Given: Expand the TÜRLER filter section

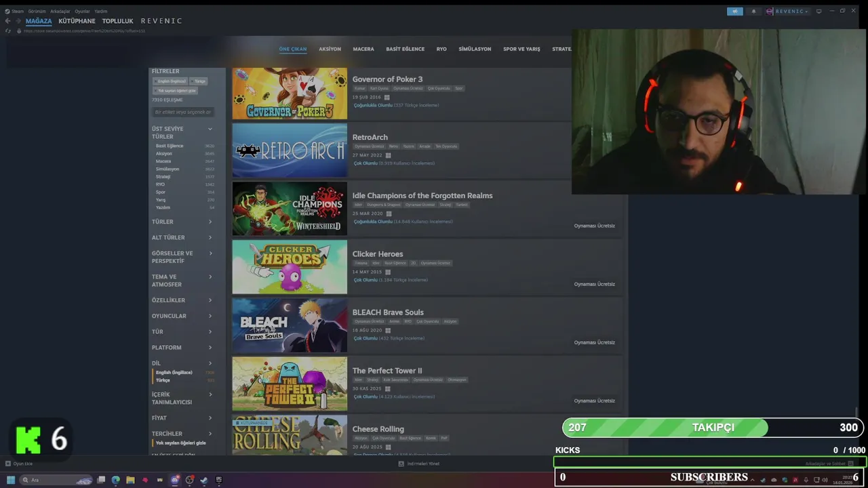Looking at the screenshot, I should tap(182, 222).
